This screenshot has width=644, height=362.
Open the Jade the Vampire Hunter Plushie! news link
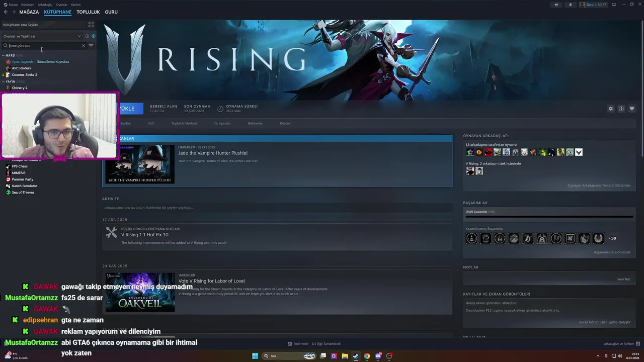213,153
